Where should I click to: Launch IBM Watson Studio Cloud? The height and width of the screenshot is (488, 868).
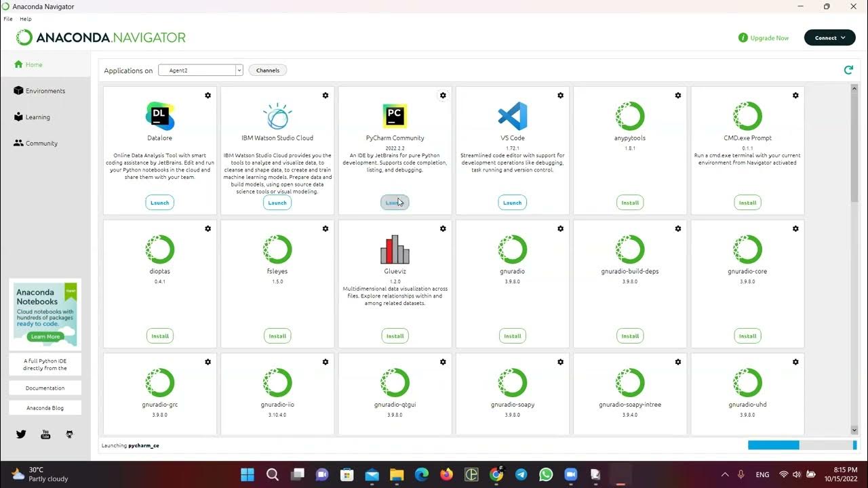coord(277,203)
